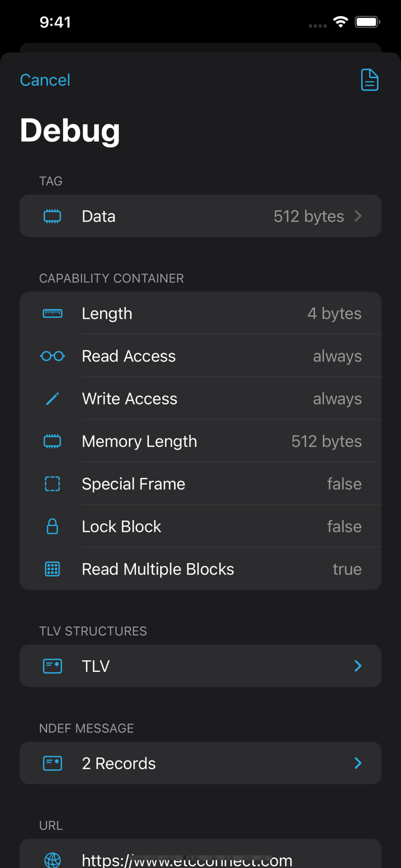Expand the Data row showing 512 bytes

click(x=200, y=216)
